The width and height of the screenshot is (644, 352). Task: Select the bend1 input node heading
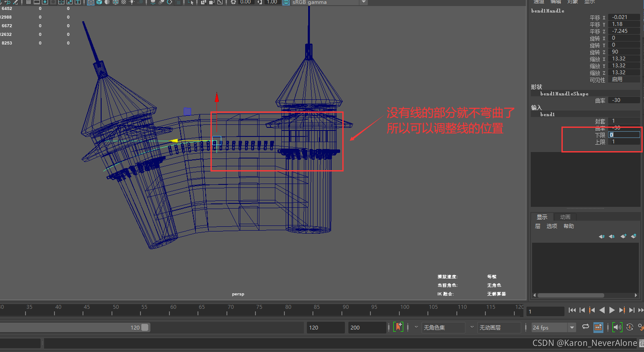coord(547,114)
